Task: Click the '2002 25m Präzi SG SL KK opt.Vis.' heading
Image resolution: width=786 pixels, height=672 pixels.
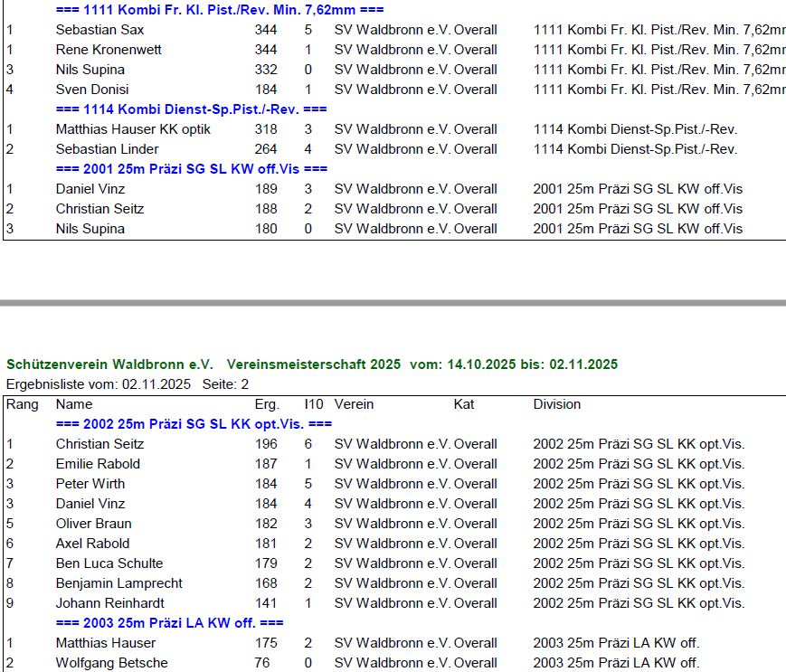Action: (194, 424)
